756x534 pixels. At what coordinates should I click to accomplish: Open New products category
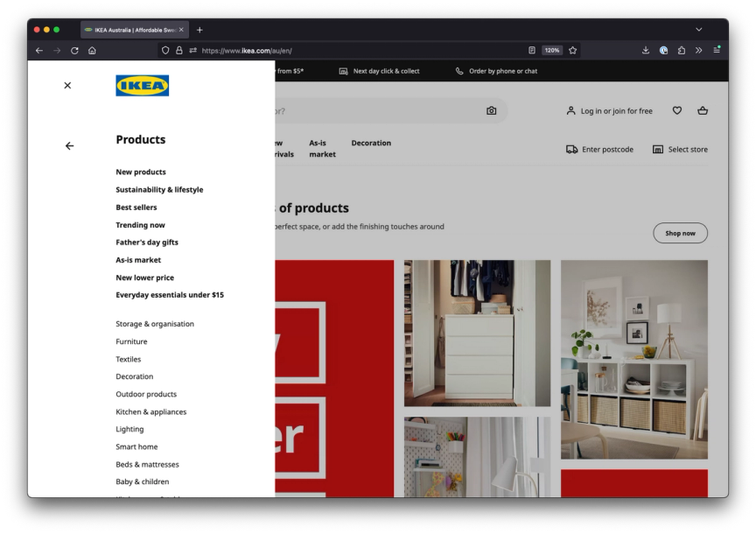pos(141,172)
